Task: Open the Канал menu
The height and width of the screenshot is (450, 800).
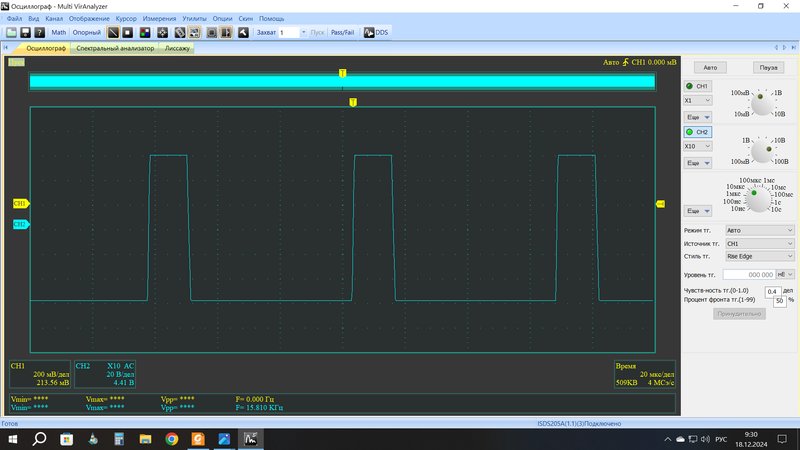Action: point(54,18)
